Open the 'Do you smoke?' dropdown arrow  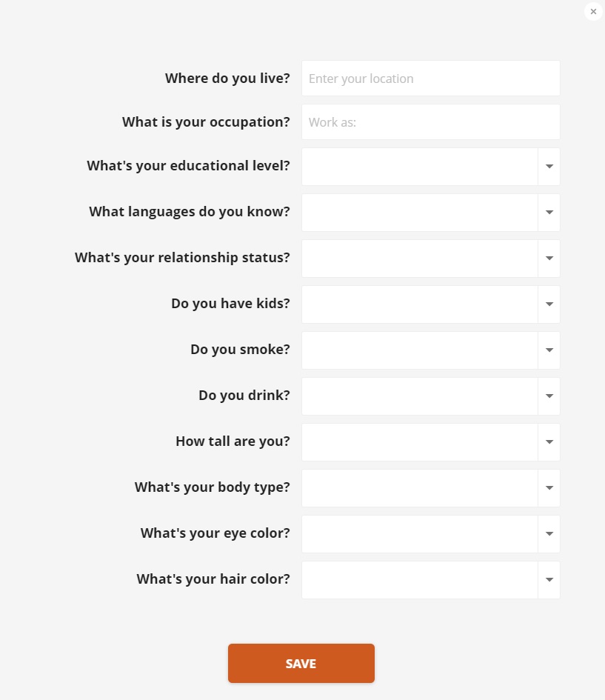click(x=549, y=350)
